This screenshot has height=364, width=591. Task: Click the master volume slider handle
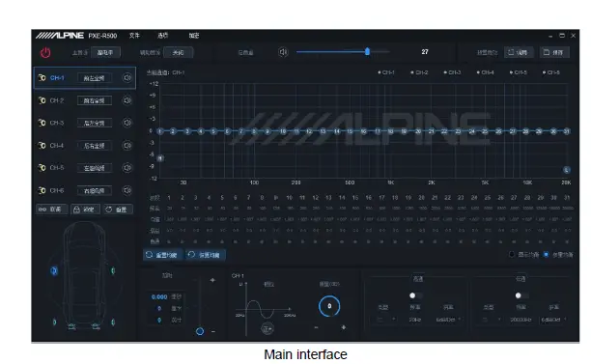[x=367, y=51]
